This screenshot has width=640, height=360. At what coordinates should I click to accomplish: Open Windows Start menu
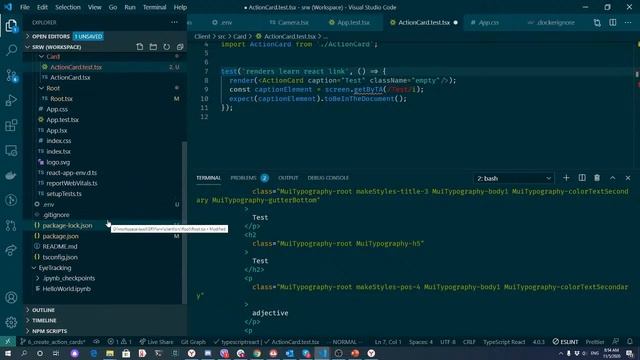pyautogui.click(x=8, y=353)
